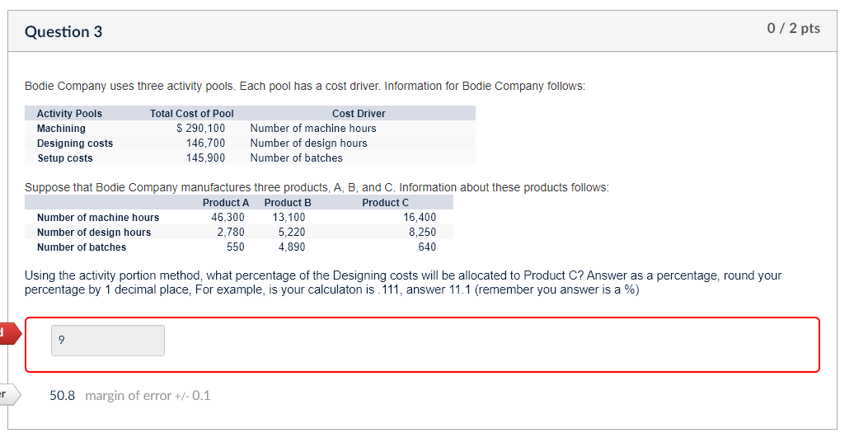Click the Setup costs row label
This screenshot has width=868, height=447.
[x=65, y=158]
